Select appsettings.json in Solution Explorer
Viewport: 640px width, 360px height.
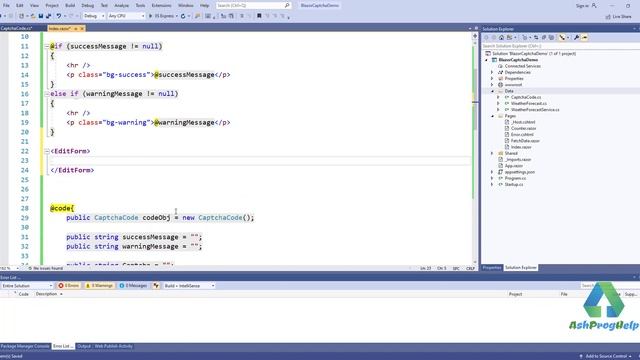pyautogui.click(x=519, y=172)
